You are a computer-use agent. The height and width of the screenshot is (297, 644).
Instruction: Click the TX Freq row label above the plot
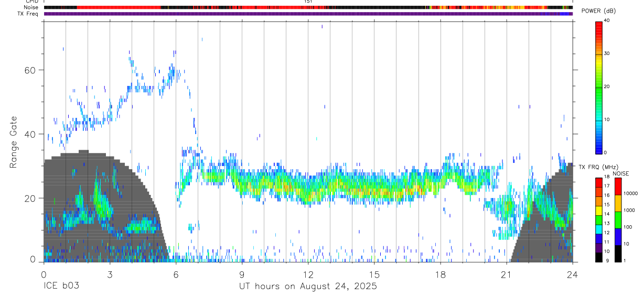tap(29, 14)
